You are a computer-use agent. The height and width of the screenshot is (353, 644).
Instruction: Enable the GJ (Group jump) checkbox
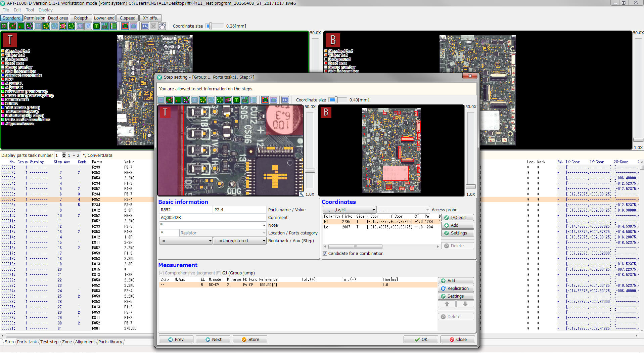[x=219, y=273]
